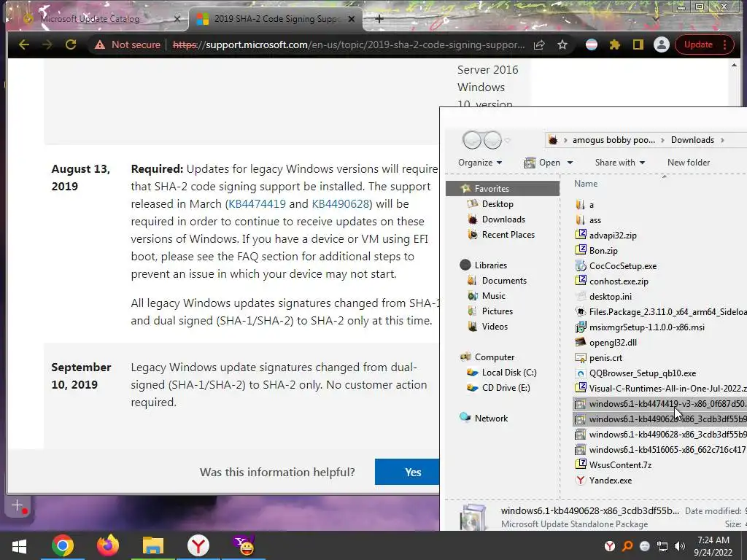Select penis.crt certificate file
Image resolution: width=747 pixels, height=560 pixels.
pos(605,357)
